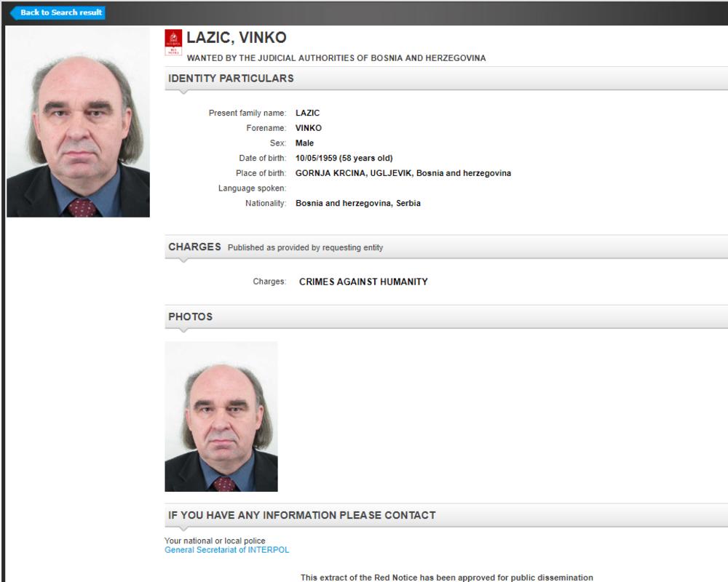Click the nationality value Bosnia and herzegovina, Serbia
This screenshot has height=582, width=728.
(x=358, y=203)
